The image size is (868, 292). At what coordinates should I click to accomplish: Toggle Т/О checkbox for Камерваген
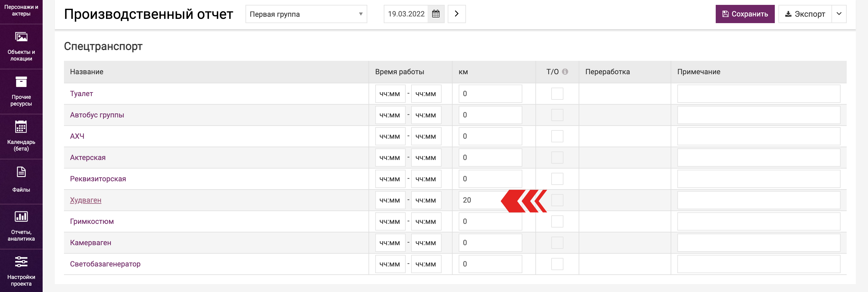coord(557,242)
